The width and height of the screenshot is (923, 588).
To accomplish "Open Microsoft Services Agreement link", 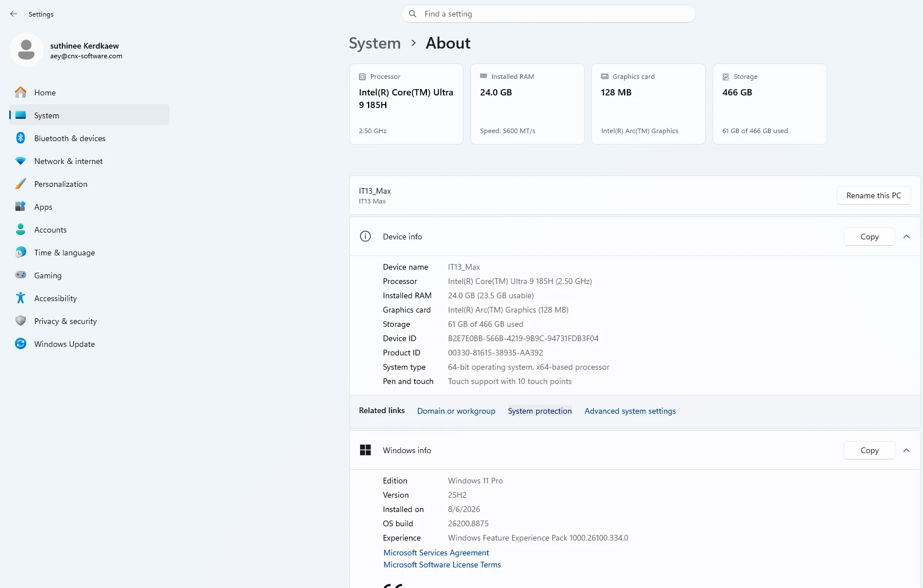I will pyautogui.click(x=436, y=553).
